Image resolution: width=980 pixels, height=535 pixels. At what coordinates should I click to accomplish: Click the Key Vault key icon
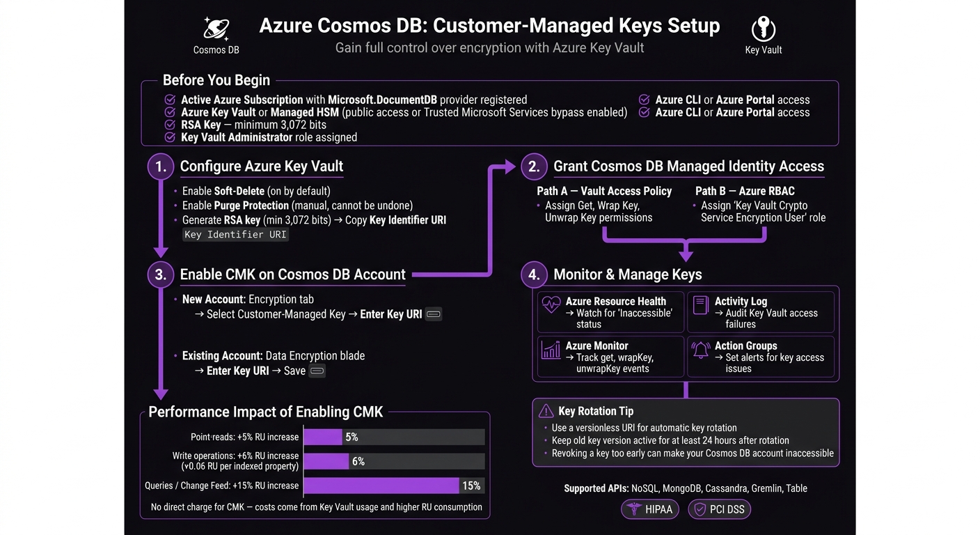[764, 29]
